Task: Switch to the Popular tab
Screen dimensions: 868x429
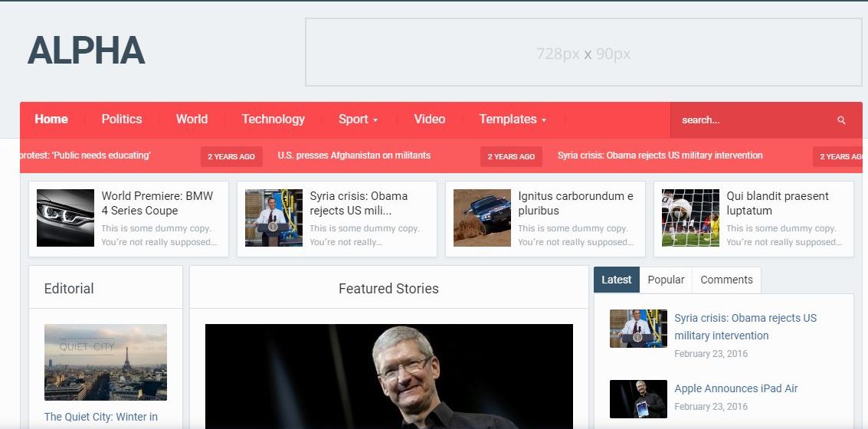Action: pos(666,280)
